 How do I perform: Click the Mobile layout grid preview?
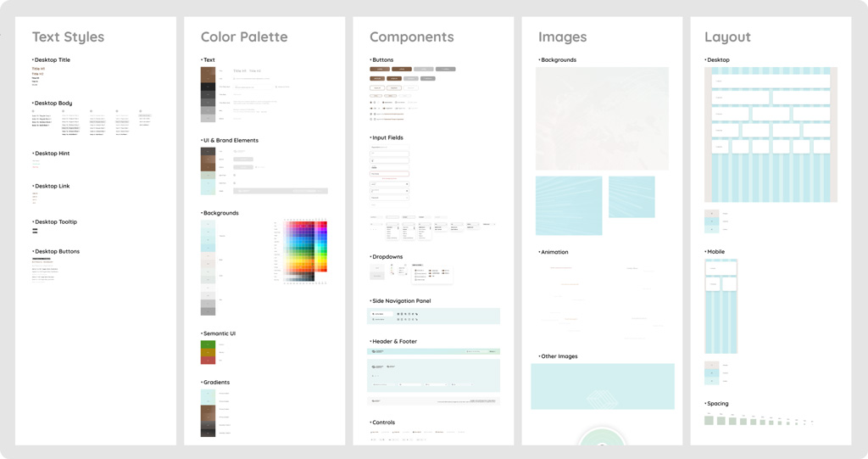[721, 306]
